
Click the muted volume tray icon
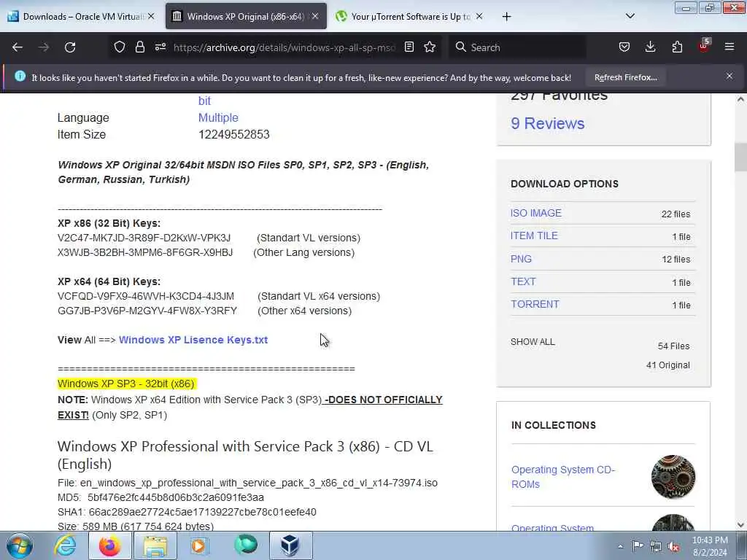click(673, 547)
